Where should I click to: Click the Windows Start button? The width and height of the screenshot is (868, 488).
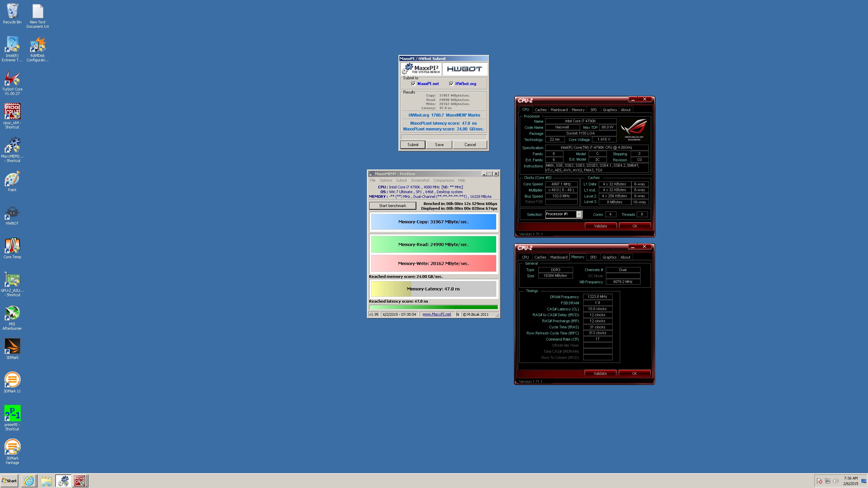point(9,481)
